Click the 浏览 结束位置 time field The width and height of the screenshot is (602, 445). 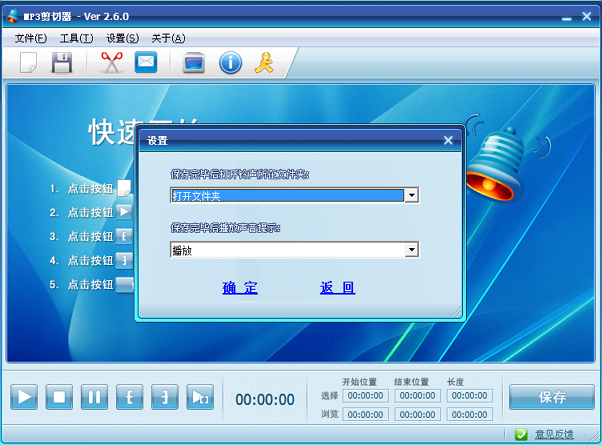[x=417, y=415]
